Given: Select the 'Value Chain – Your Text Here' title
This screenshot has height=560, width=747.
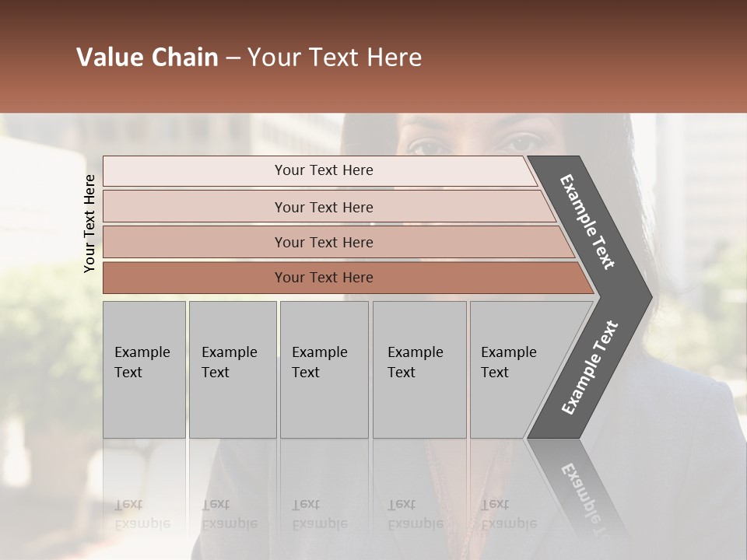Looking at the screenshot, I should pos(249,57).
